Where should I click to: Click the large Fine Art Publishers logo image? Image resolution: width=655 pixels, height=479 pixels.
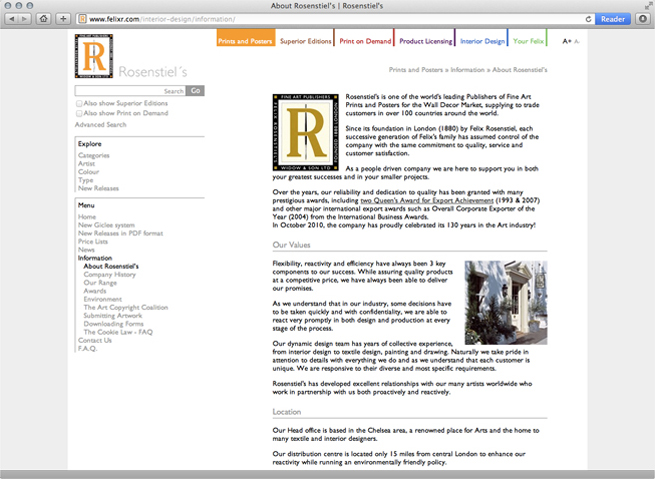306,132
